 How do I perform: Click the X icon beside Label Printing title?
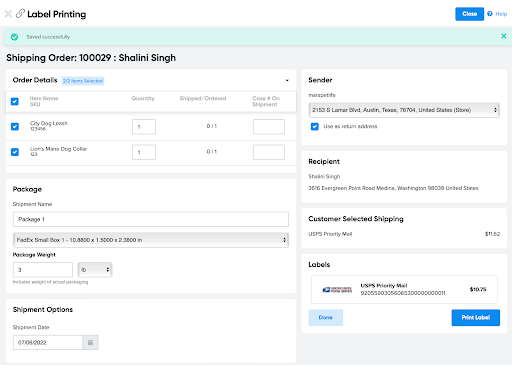tap(8, 14)
